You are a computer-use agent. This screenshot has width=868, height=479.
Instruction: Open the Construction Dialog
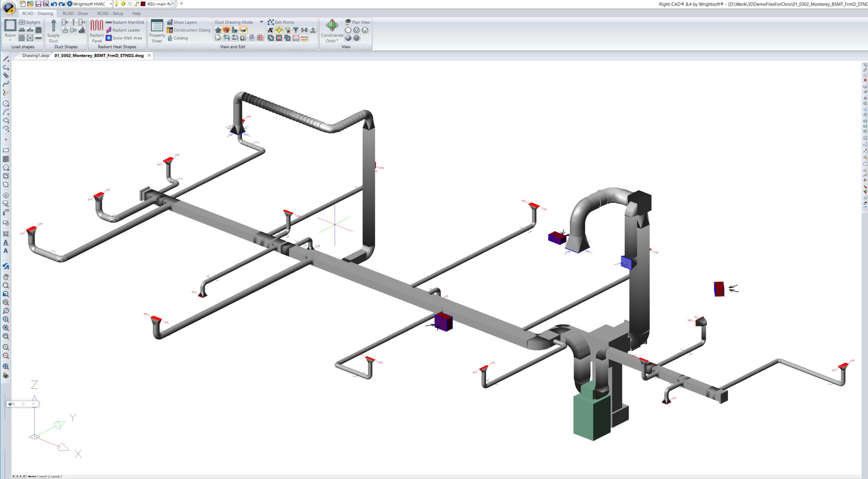click(192, 30)
